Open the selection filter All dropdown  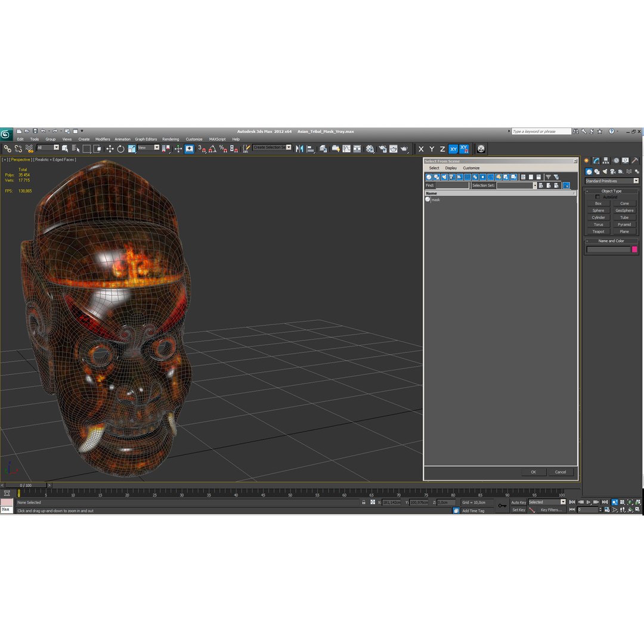pos(48,147)
